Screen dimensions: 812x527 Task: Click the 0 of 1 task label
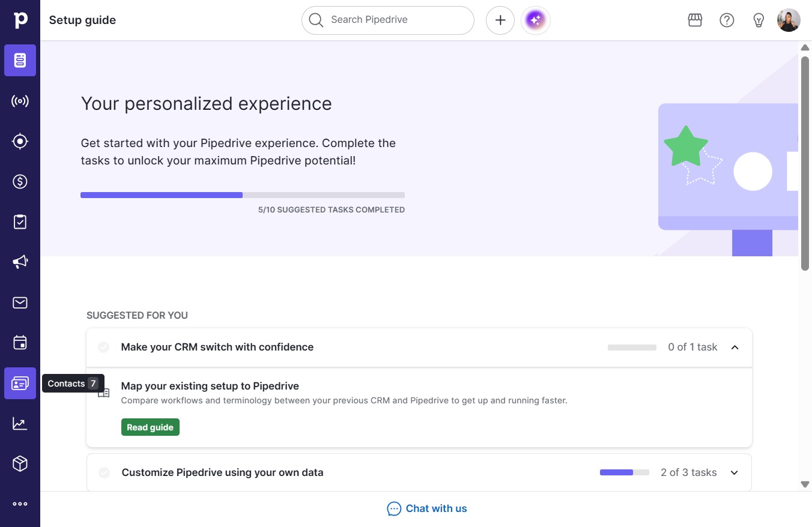click(692, 347)
